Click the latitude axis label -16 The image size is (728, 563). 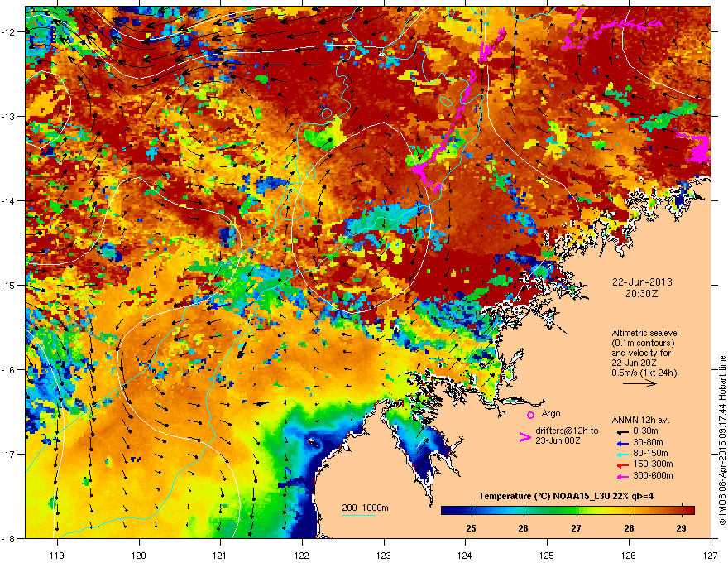[x=9, y=370]
